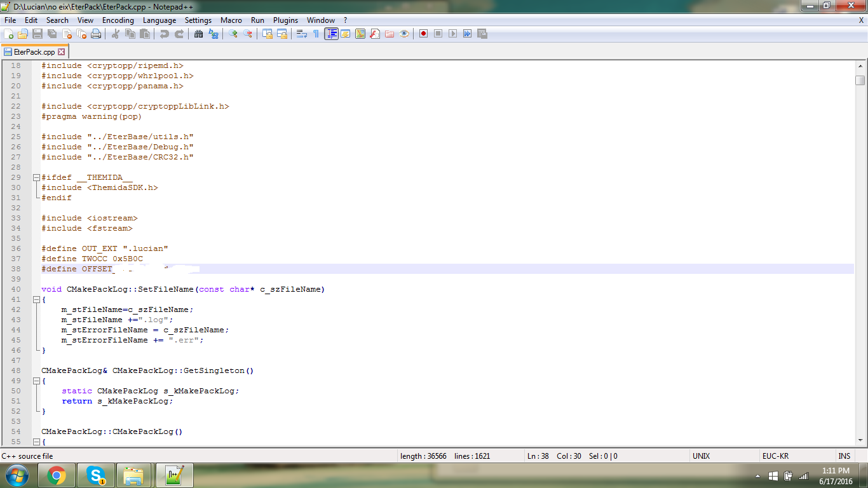Toggle word wrap toolbar button
The width and height of the screenshot is (868, 488).
[301, 34]
